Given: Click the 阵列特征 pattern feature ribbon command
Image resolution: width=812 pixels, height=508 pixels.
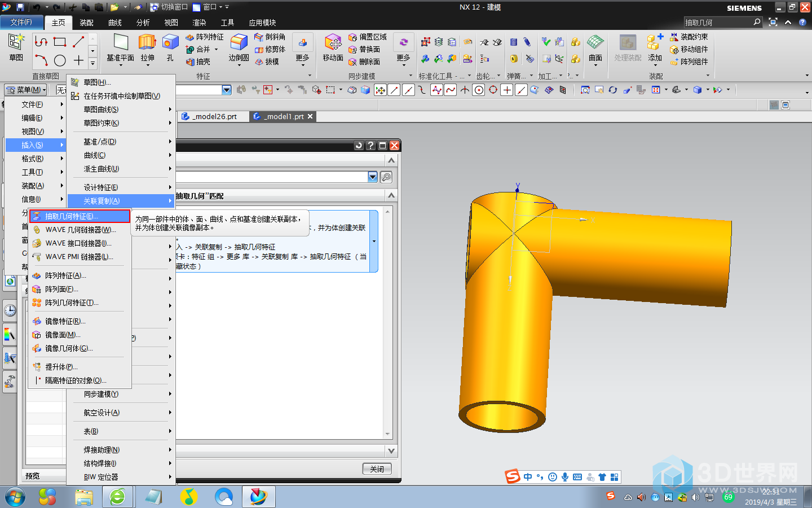Looking at the screenshot, I should point(205,37).
